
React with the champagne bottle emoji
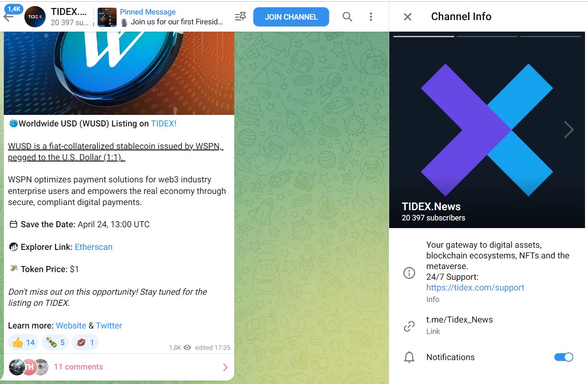[55, 343]
